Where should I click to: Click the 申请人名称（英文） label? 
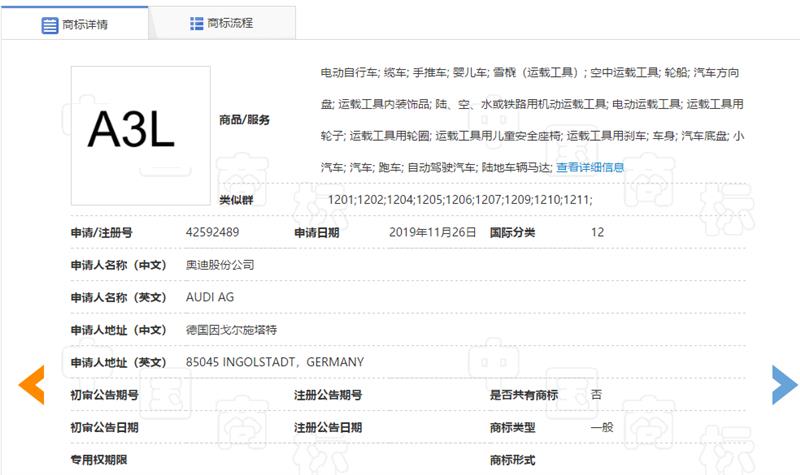pos(119,297)
